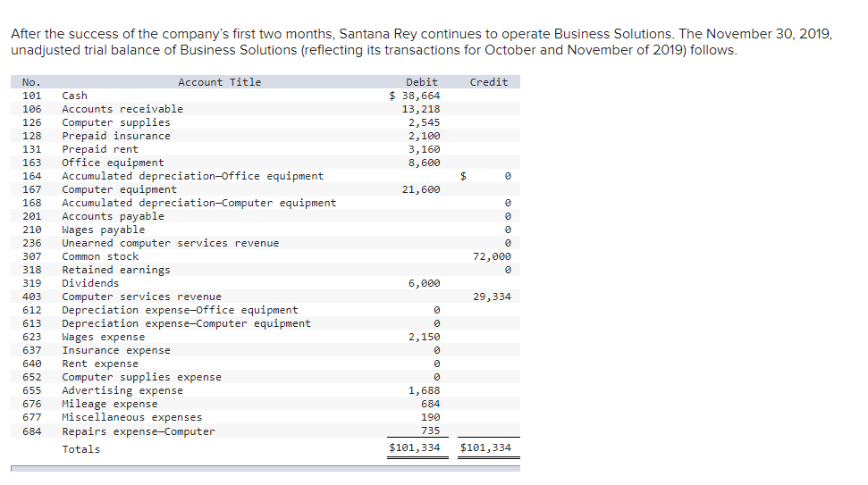Click account number 403

pyautogui.click(x=31, y=297)
